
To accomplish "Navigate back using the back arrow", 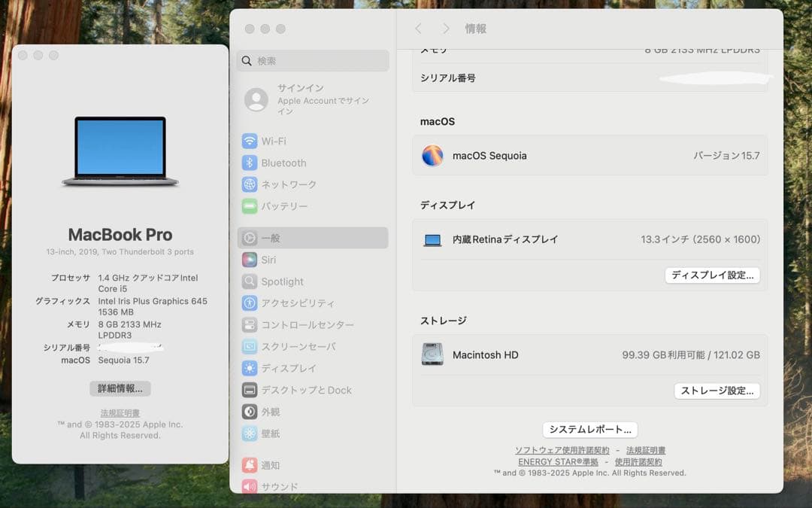I will (x=419, y=29).
